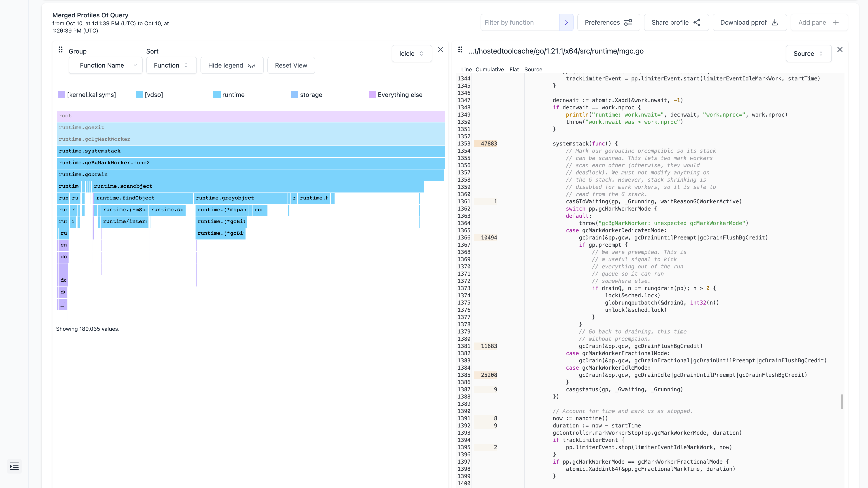Grab the source panel drag handle
Viewport: 868px width, 488px height.
tap(460, 50)
